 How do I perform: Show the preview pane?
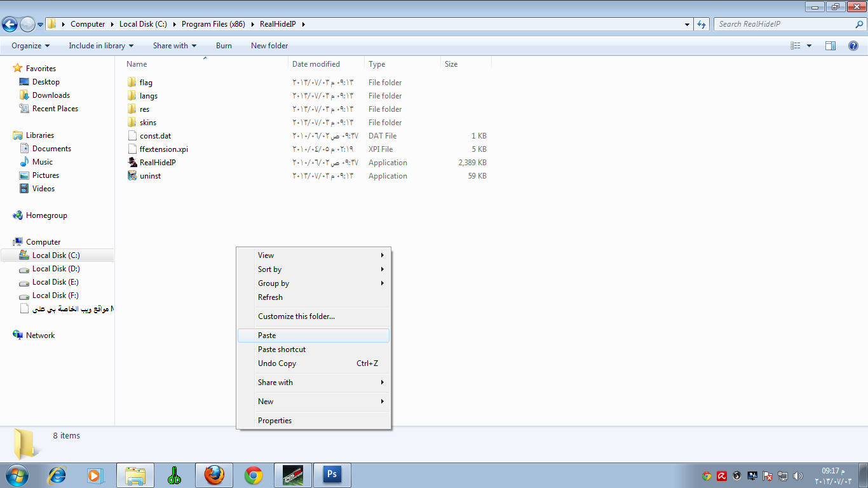click(x=831, y=46)
